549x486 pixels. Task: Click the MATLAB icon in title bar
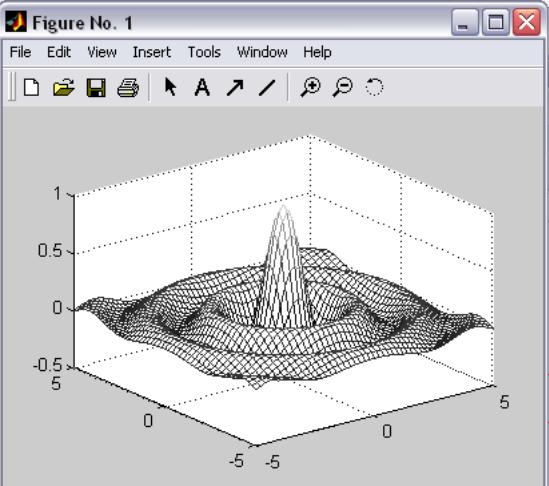pyautogui.click(x=16, y=22)
